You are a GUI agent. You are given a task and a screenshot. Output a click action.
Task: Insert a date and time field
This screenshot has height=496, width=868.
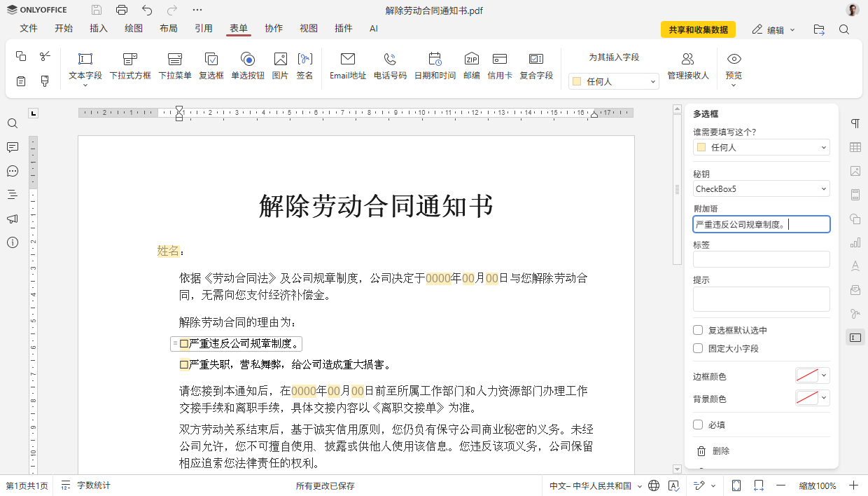tap(434, 63)
